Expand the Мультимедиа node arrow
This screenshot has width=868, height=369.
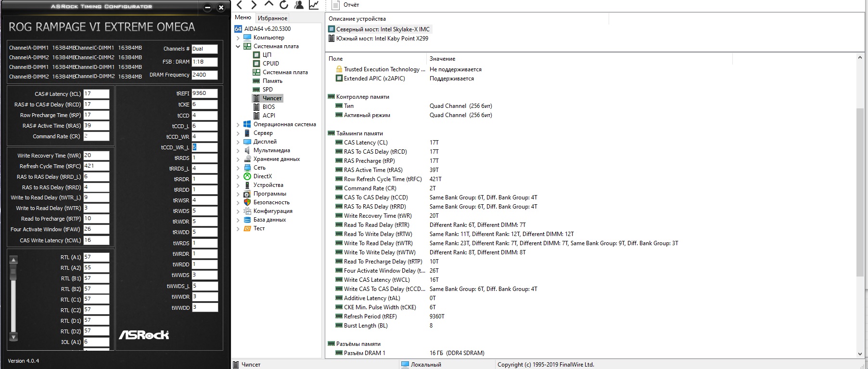(x=238, y=150)
